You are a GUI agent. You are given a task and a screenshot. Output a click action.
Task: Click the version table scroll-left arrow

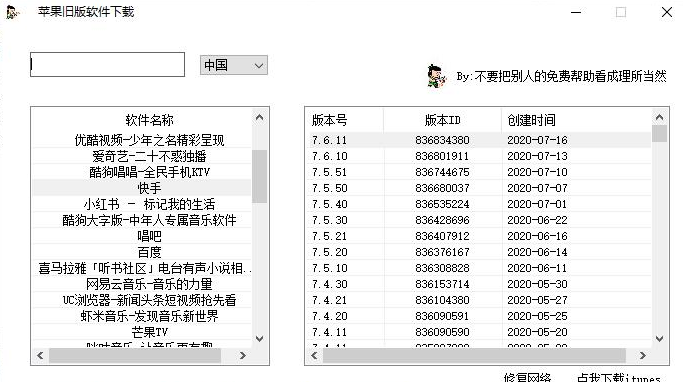pyautogui.click(x=314, y=355)
